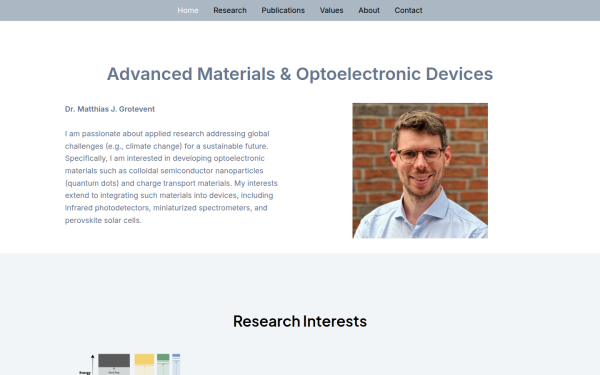This screenshot has width=600, height=375.
Task: Click the energy band diagram thumbnail
Action: tap(129, 364)
